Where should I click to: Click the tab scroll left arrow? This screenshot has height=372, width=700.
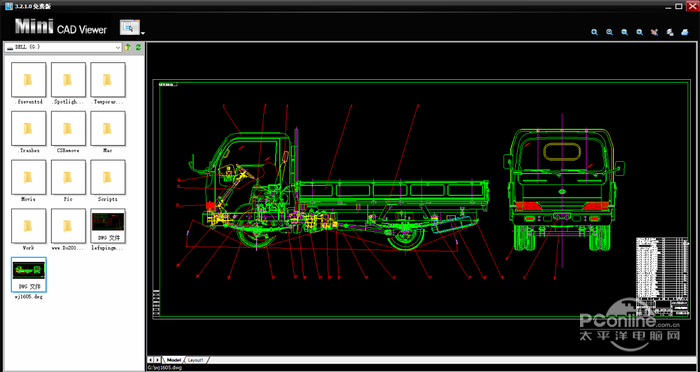pos(150,359)
